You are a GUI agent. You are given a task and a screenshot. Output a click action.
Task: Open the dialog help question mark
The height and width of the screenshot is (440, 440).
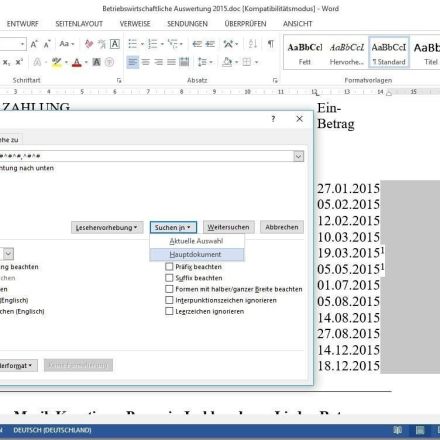coord(273,119)
